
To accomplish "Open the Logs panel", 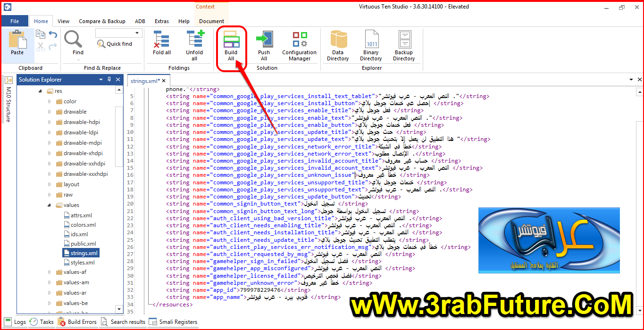I will pyautogui.click(x=15, y=322).
